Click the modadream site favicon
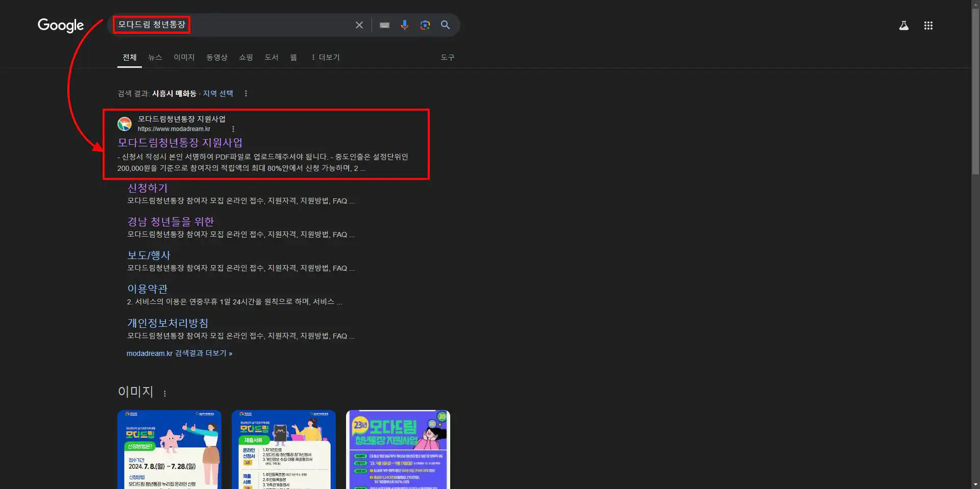 [x=125, y=124]
